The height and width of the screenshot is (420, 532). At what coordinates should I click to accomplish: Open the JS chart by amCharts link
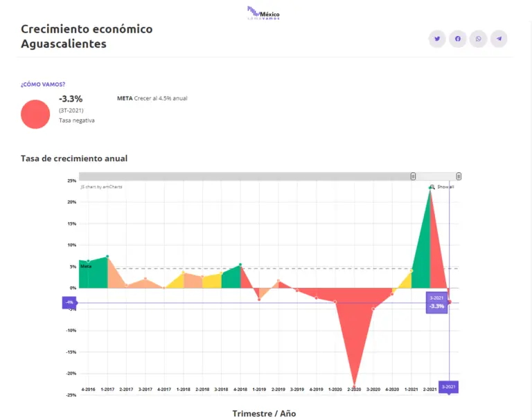click(101, 187)
